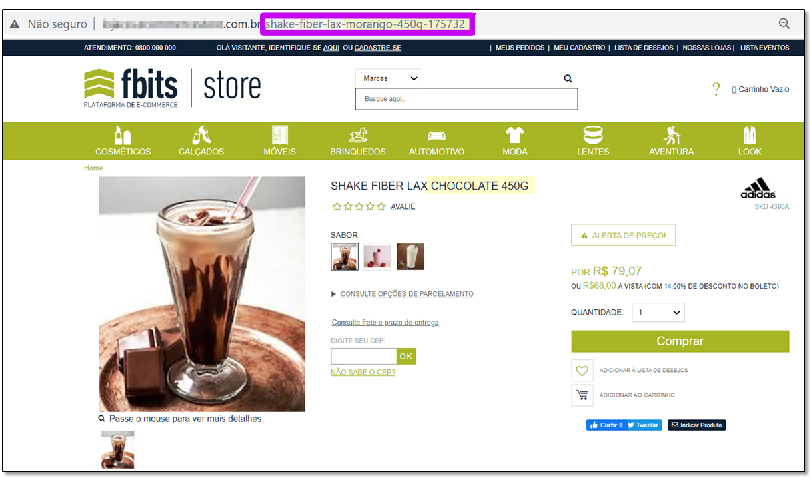Image resolution: width=812 pixels, height=480 pixels.
Task: Click the fbits store logo
Action: (172, 88)
